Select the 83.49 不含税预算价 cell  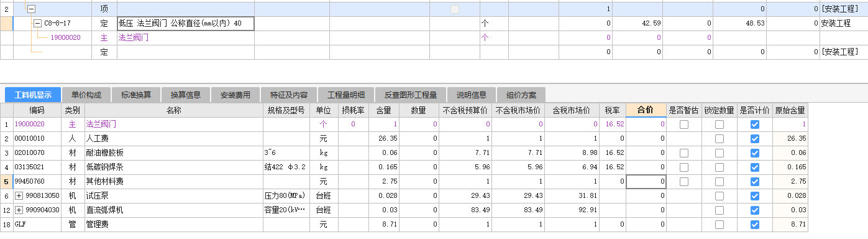pyautogui.click(x=466, y=210)
